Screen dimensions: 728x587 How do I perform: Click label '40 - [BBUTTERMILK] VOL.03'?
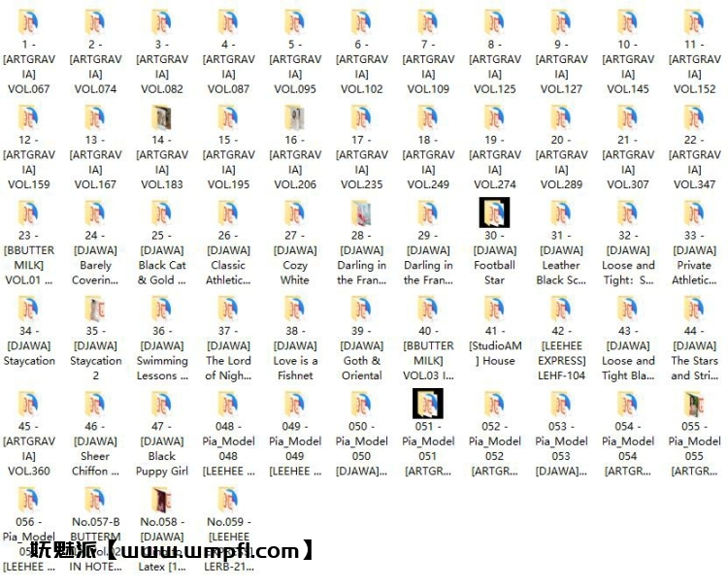click(428, 353)
